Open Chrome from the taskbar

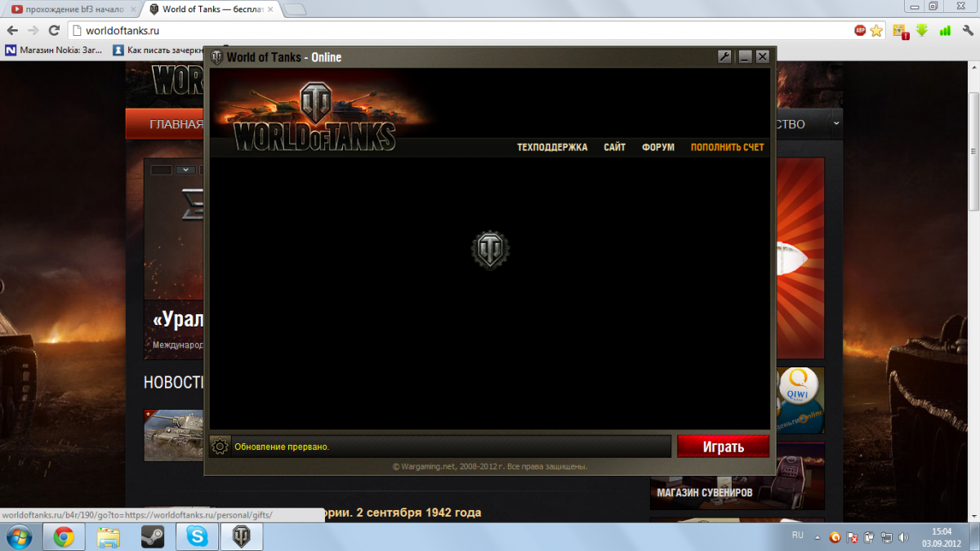tap(64, 536)
